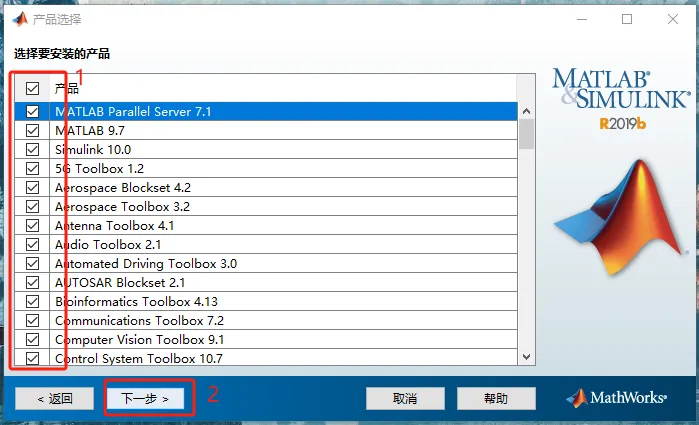This screenshot has width=699, height=425.
Task: Select the Audio Toolbox 2.1 row text
Action: tap(108, 244)
